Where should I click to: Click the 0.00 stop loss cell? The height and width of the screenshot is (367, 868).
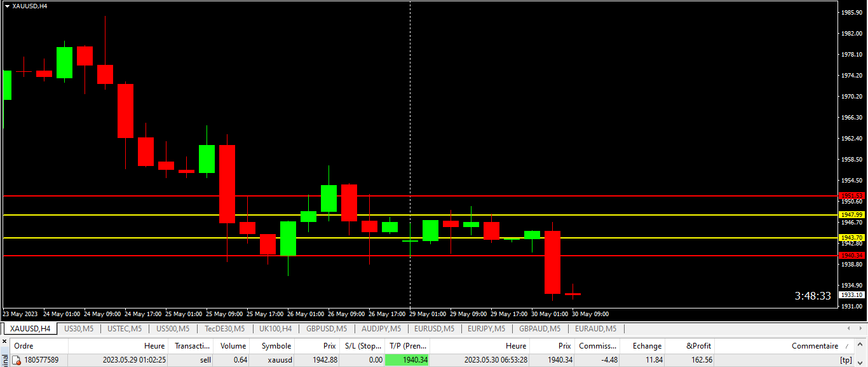(362, 360)
